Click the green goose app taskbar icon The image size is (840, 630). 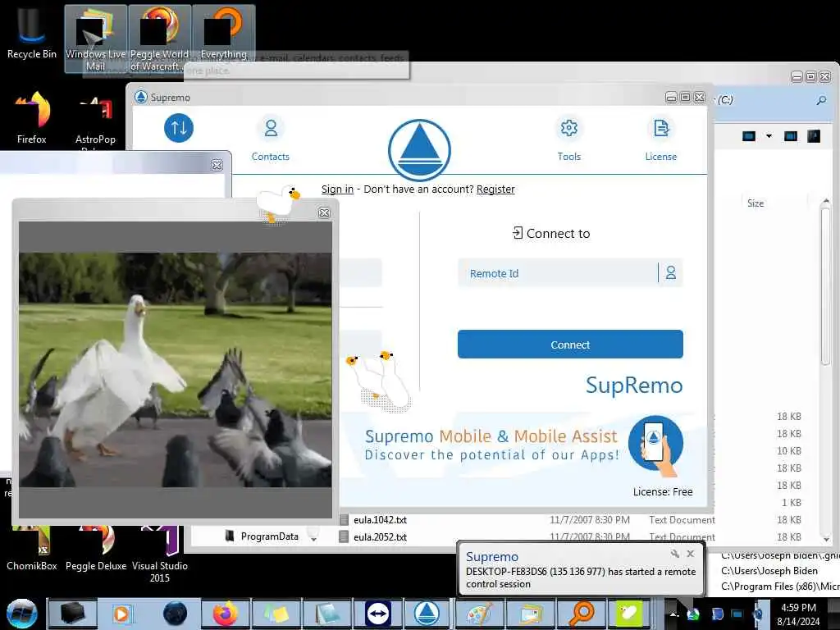click(x=629, y=614)
